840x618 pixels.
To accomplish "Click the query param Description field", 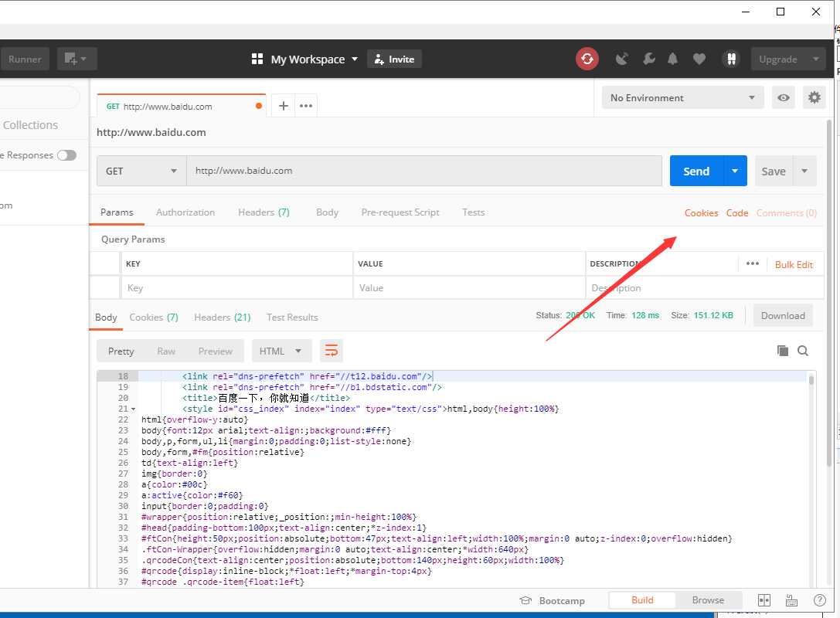I will (705, 287).
